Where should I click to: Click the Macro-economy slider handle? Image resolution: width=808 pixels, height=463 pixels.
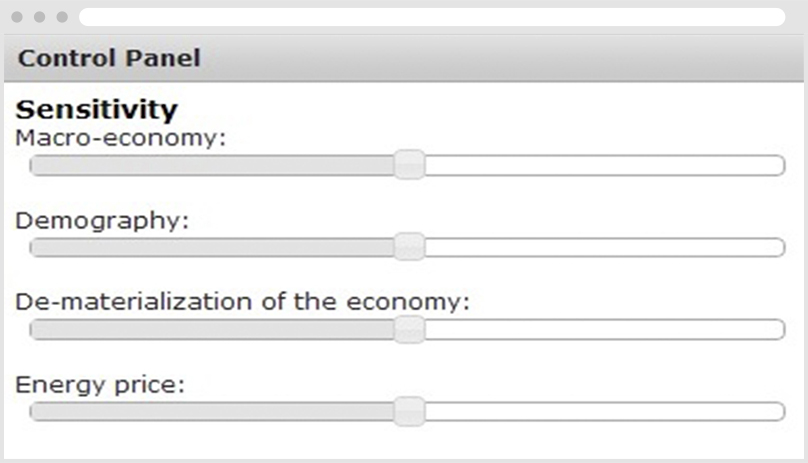408,165
